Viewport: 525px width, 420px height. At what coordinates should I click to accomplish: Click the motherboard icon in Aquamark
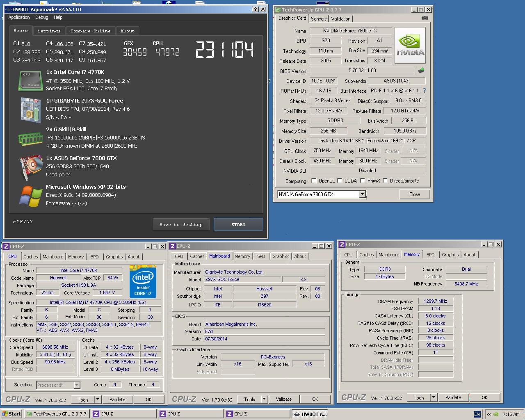coord(30,110)
